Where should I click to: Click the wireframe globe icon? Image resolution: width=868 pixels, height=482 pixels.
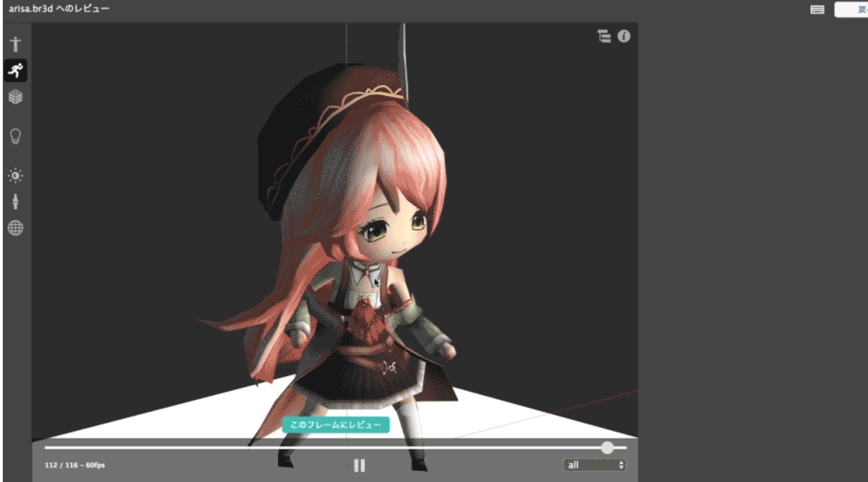(16, 228)
